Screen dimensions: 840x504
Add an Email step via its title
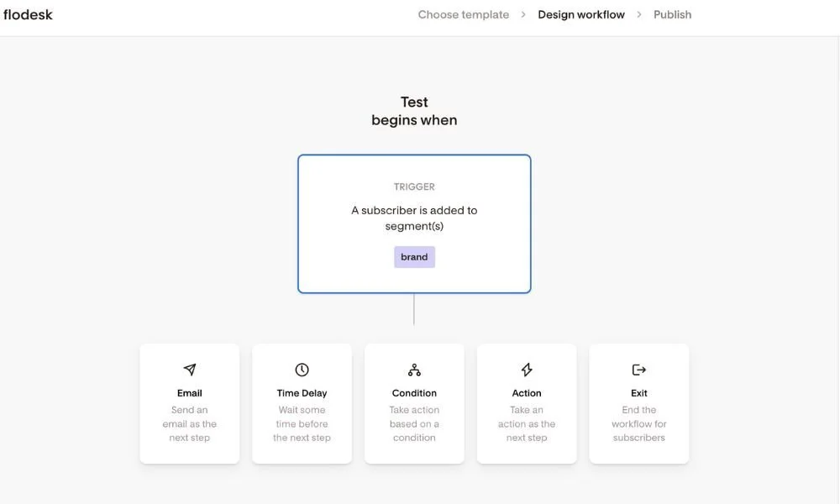click(190, 393)
